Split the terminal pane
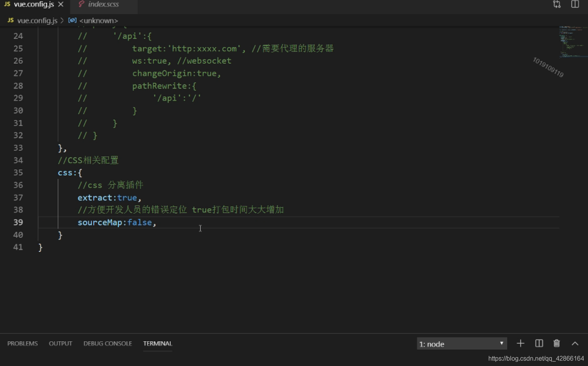 [x=539, y=344]
